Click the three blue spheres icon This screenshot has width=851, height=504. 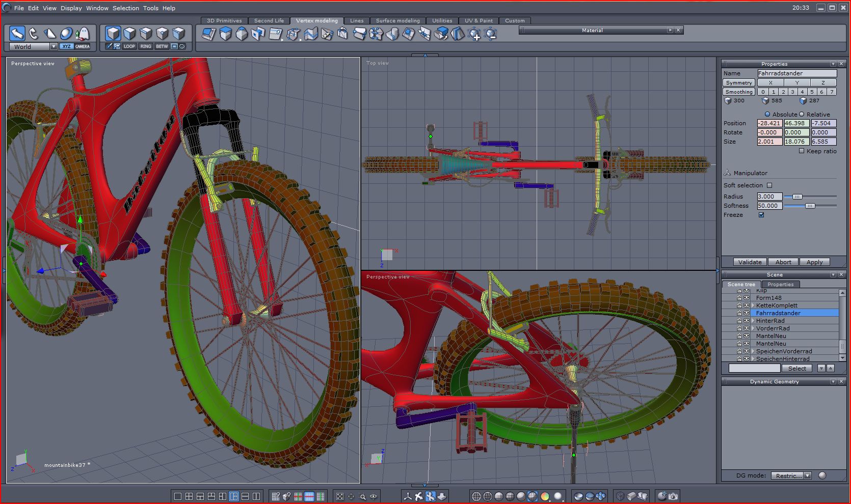(x=601, y=496)
